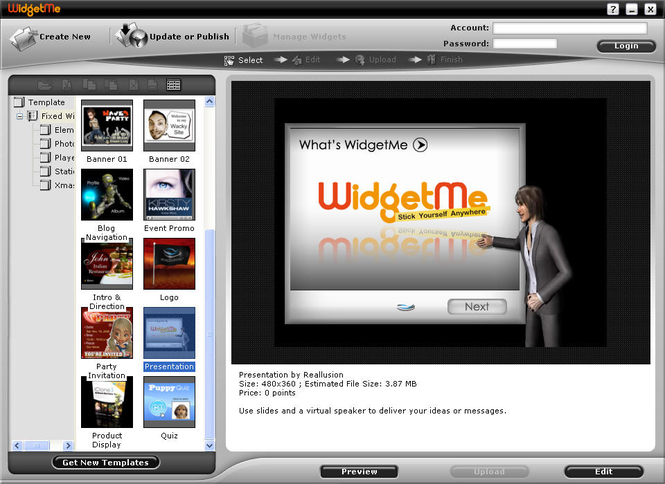This screenshot has width=665, height=484.
Task: Click the thumbnail list scroll up arrow
Action: click(x=210, y=101)
